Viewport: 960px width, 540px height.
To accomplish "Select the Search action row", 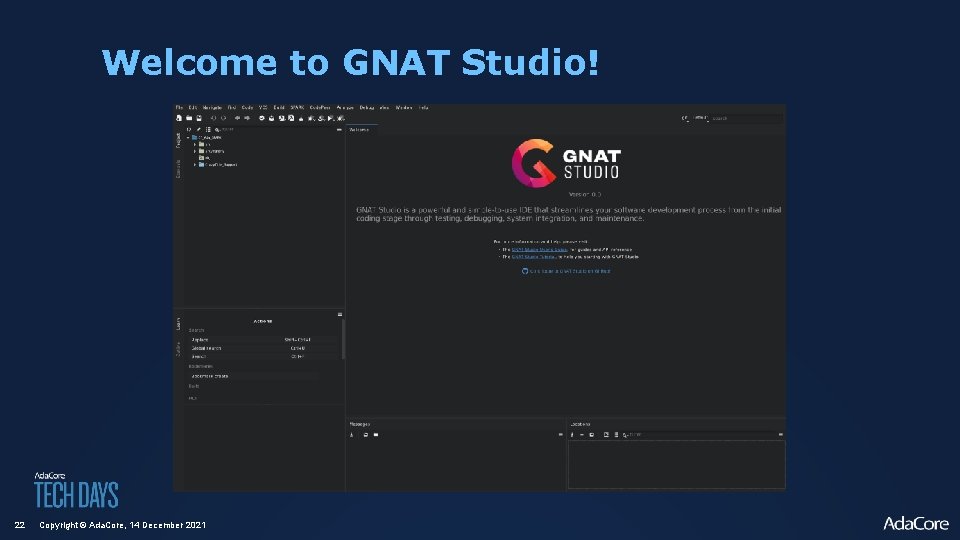I will click(x=263, y=356).
